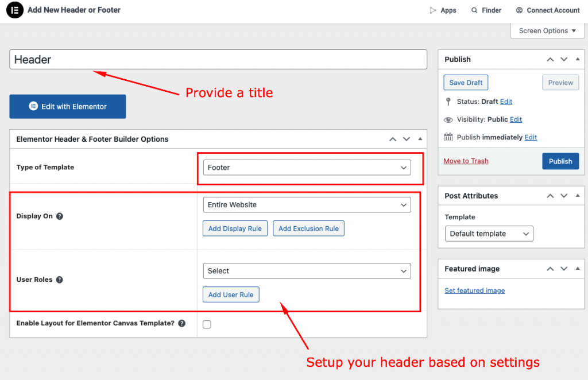Click the Set featured image link
Image resolution: width=588 pixels, height=380 pixels.
pos(474,290)
